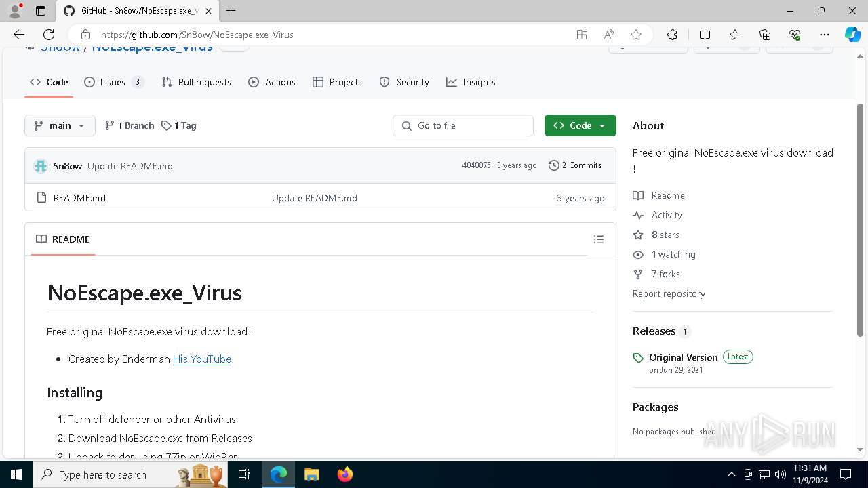Focus the Go to file search field
Viewport: 868px width, 488px height.
(x=463, y=125)
